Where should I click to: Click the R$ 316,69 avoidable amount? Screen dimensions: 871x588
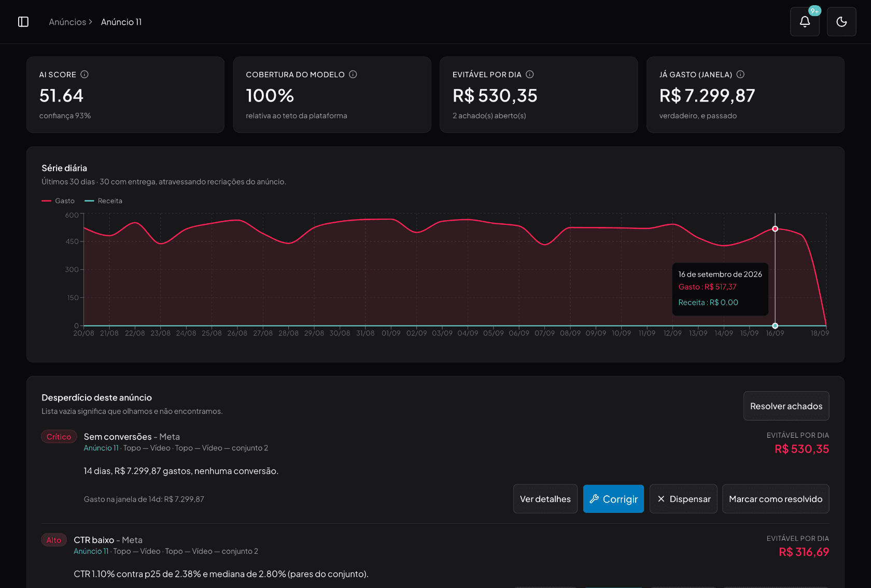click(804, 552)
